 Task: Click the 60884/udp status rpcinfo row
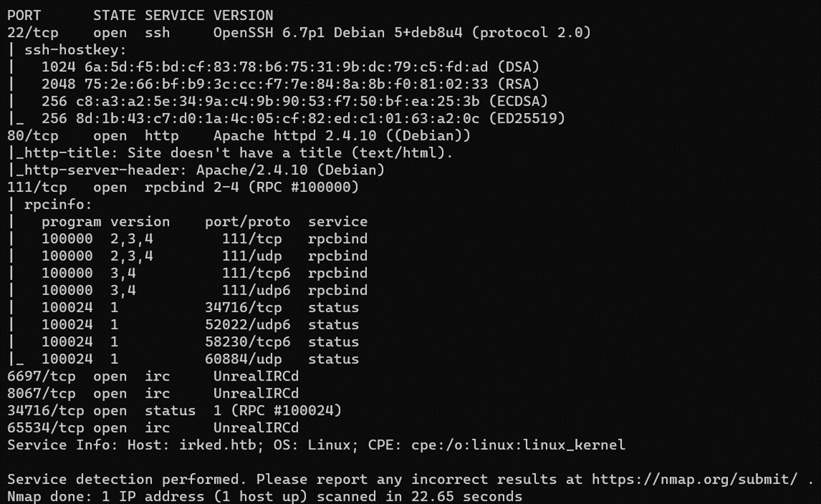[200, 359]
